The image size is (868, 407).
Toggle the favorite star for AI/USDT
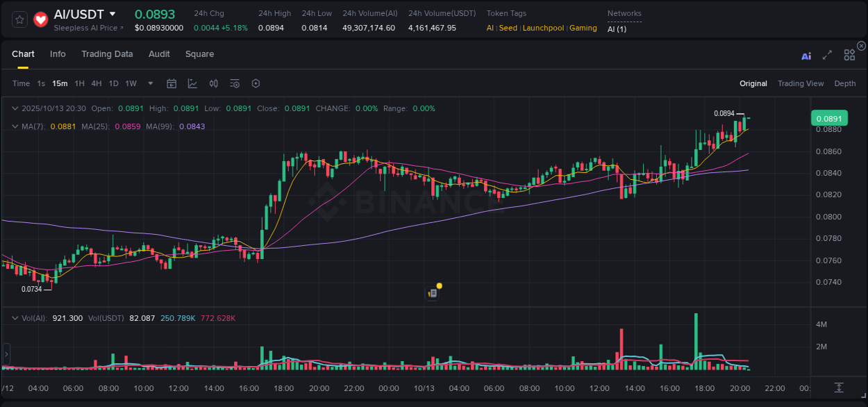(19, 19)
